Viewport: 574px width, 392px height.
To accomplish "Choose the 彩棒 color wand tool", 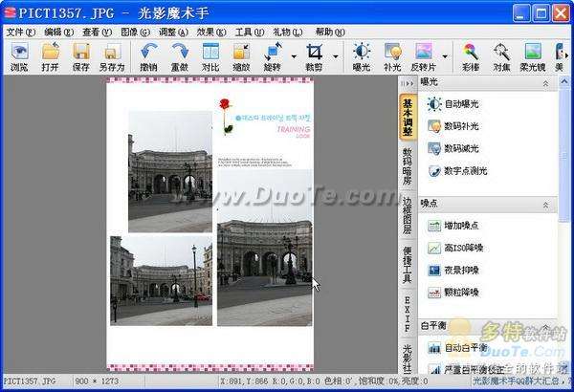I will click(471, 56).
